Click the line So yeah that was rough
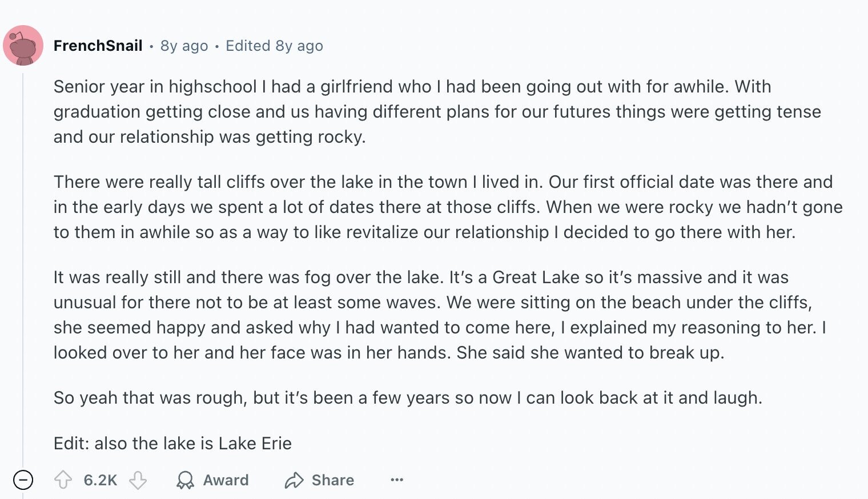The width and height of the screenshot is (868, 499). 408,398
